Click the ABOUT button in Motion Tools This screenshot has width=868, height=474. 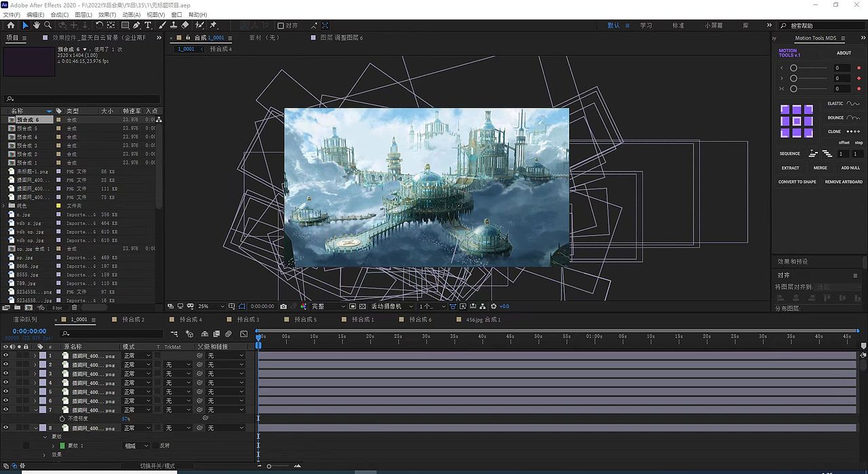tap(844, 53)
